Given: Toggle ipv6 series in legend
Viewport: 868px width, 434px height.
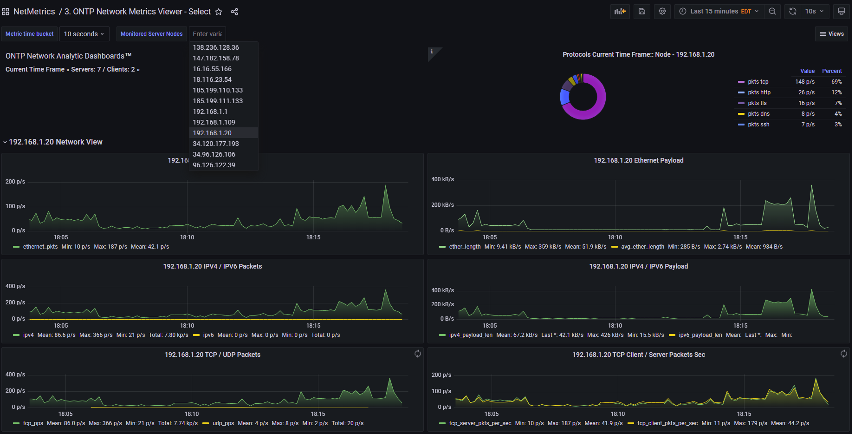Looking at the screenshot, I should tap(208, 335).
